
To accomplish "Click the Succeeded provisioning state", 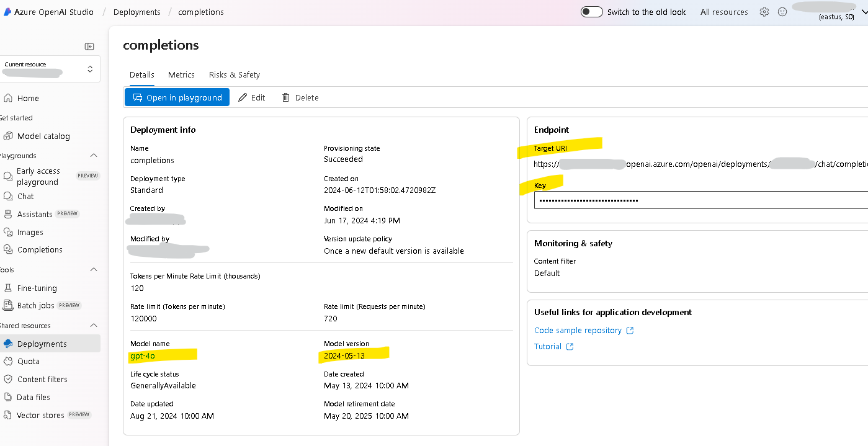I will click(x=343, y=159).
